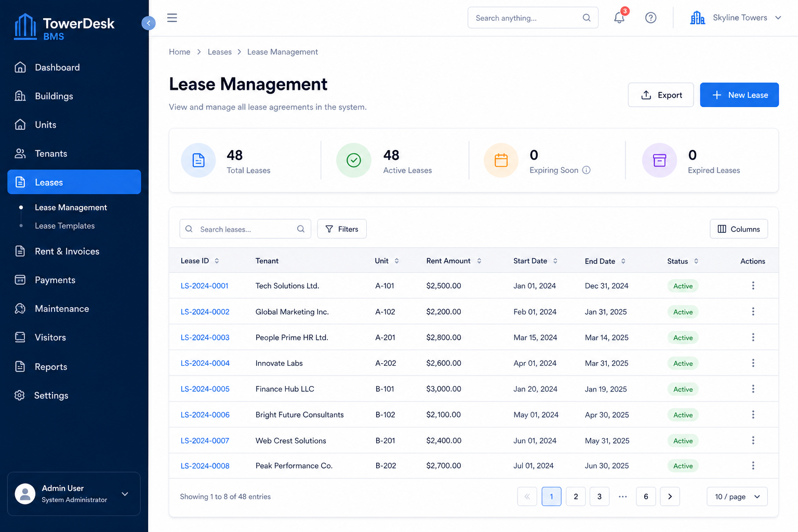Focus the Search anything field

pyautogui.click(x=533, y=18)
